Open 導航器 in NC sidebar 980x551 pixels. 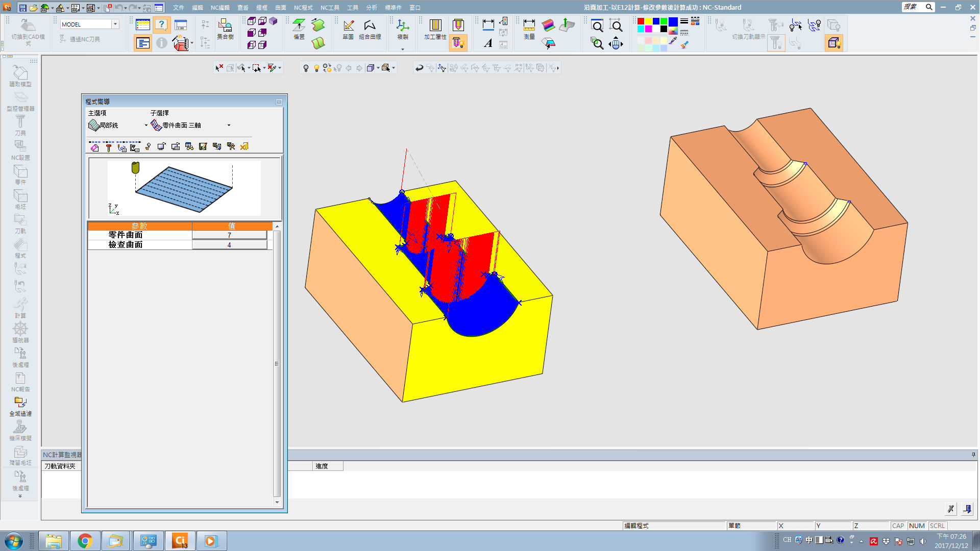[20, 332]
